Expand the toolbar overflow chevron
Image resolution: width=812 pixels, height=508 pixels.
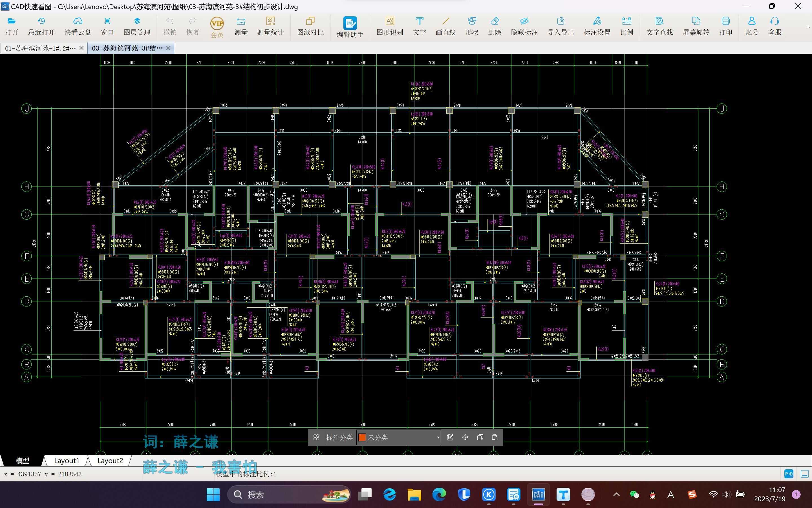(x=808, y=28)
